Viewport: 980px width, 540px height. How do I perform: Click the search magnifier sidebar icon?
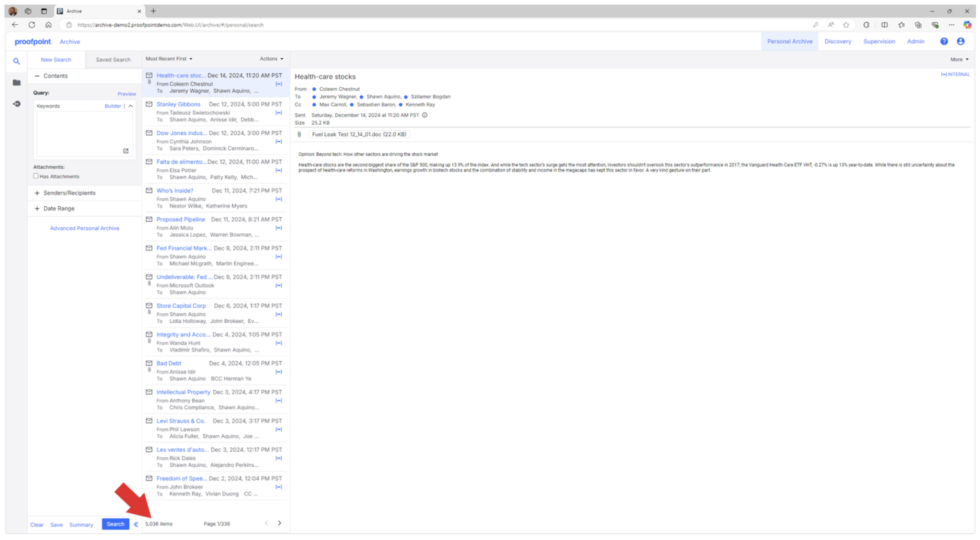tap(16, 61)
